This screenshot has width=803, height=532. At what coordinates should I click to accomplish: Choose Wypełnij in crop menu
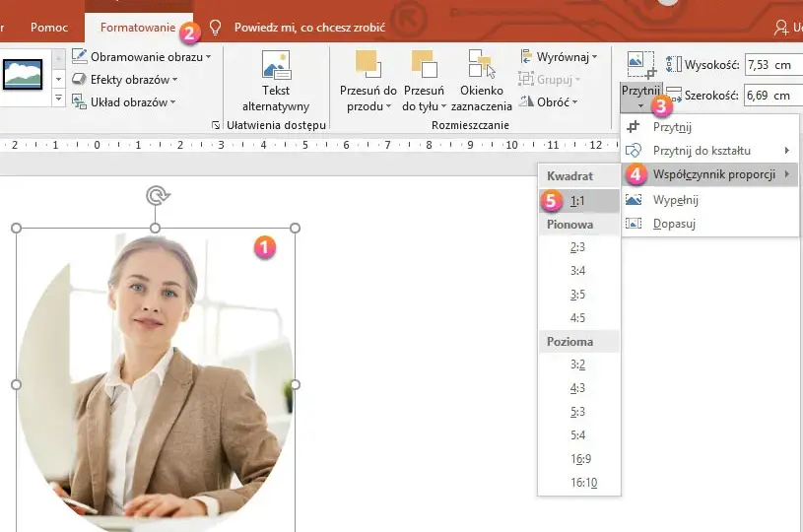(709, 200)
